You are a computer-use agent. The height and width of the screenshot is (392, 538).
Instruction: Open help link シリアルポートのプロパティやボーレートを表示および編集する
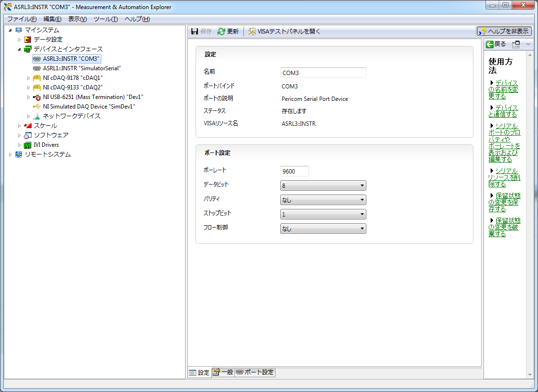tap(505, 142)
